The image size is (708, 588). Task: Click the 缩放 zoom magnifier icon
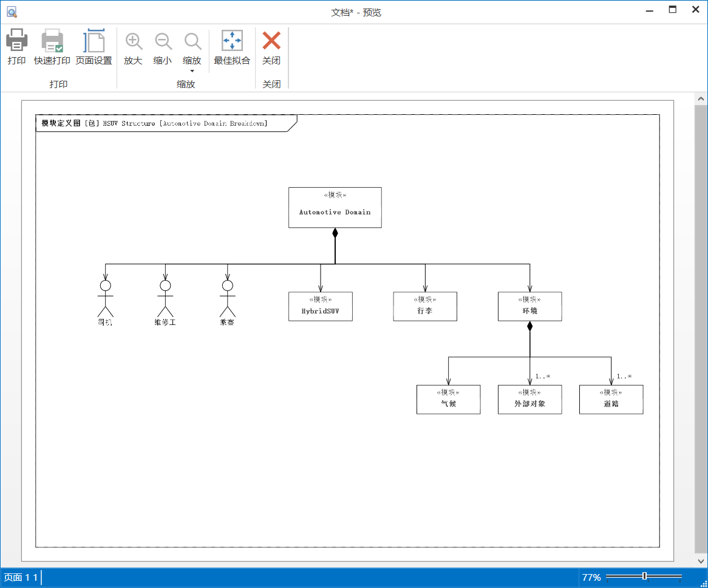click(192, 41)
